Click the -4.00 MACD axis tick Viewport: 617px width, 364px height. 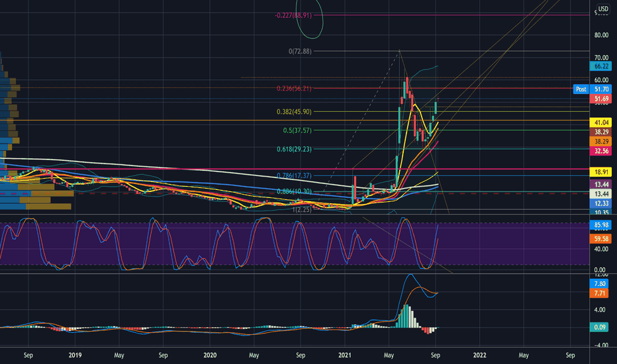click(x=601, y=345)
